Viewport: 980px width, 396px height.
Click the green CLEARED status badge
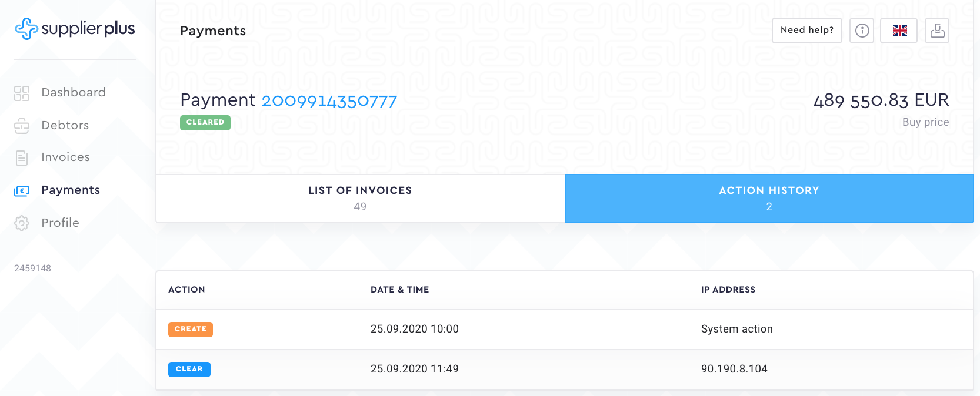pos(205,122)
